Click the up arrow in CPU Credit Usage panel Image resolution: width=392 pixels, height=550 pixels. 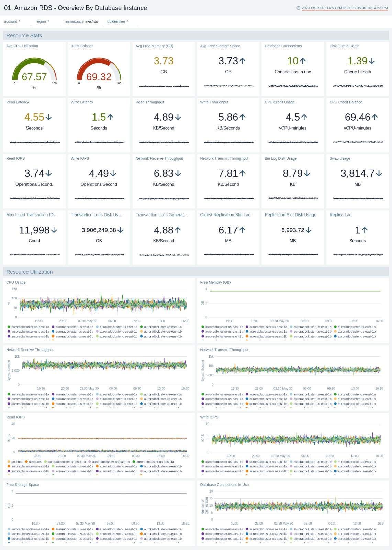point(304,117)
